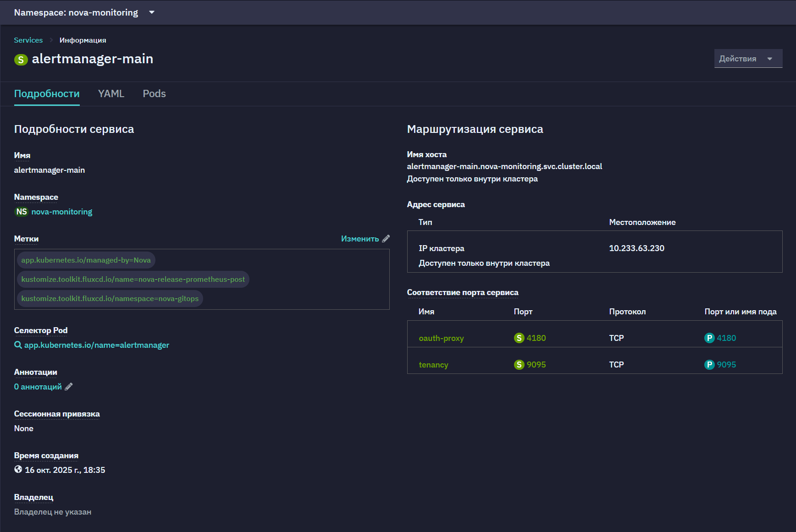Switch to the YAML tab

pos(111,93)
